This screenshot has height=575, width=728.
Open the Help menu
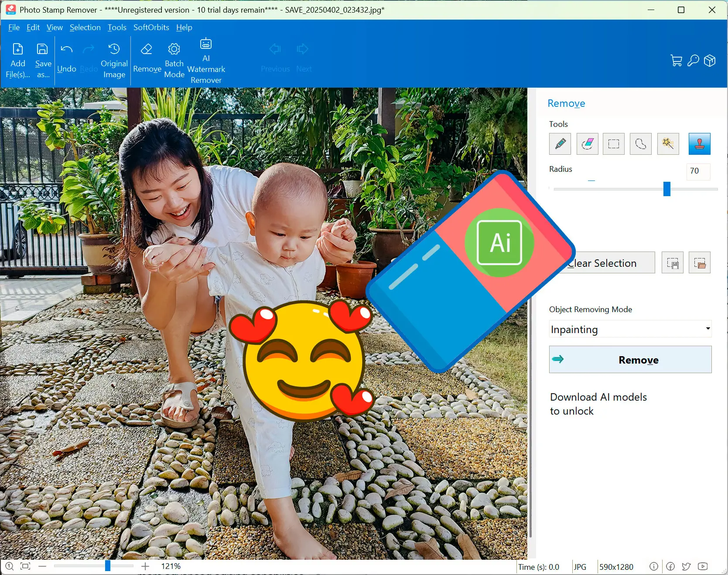184,27
